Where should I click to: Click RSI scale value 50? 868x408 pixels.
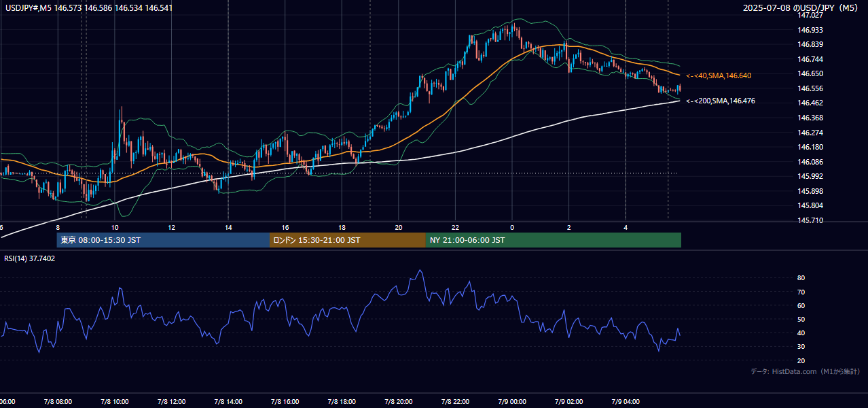(x=801, y=319)
